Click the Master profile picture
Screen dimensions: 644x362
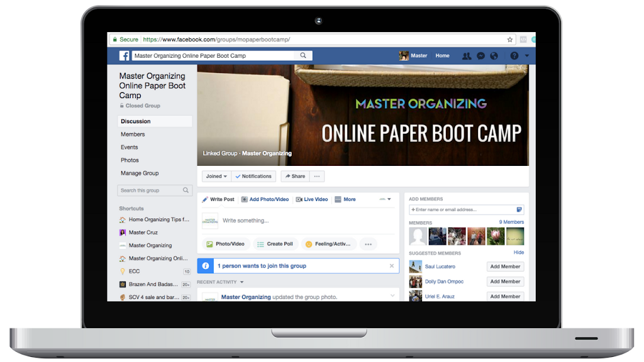[x=404, y=56]
